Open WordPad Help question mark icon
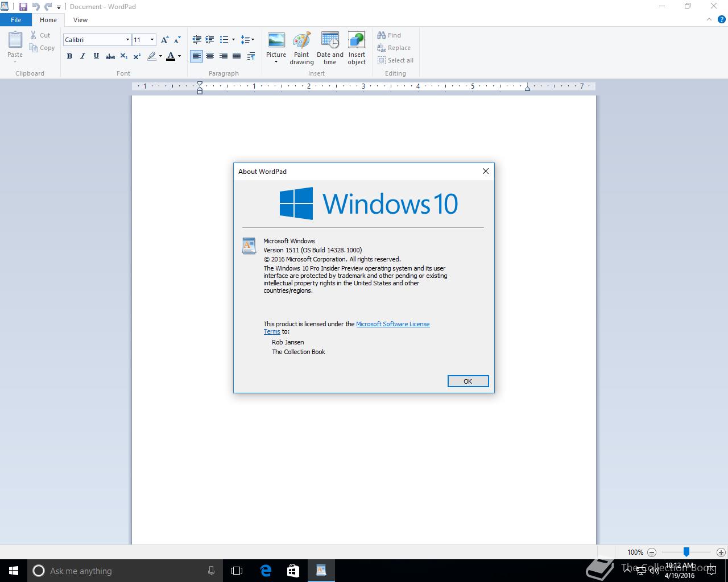Image resolution: width=728 pixels, height=582 pixels. [x=722, y=19]
